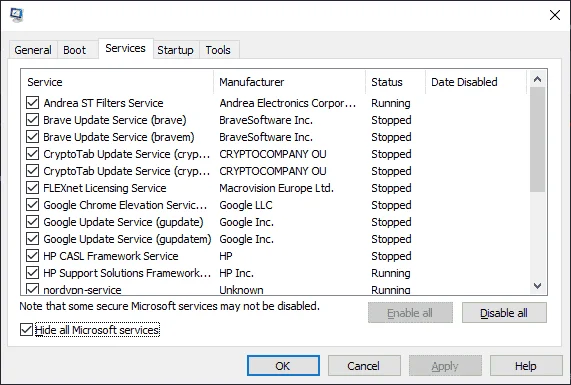Select the HP CASL Framework Service name
The height and width of the screenshot is (385, 571).
pyautogui.click(x=111, y=256)
